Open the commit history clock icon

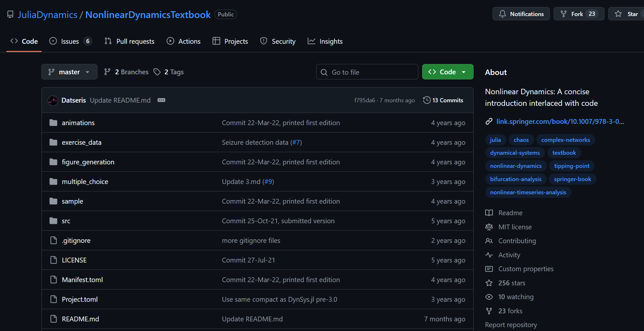pos(427,100)
